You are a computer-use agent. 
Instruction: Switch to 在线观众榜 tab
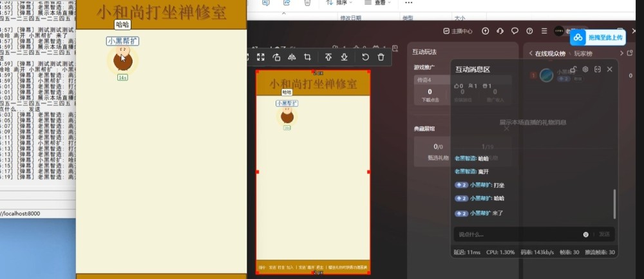(549, 53)
